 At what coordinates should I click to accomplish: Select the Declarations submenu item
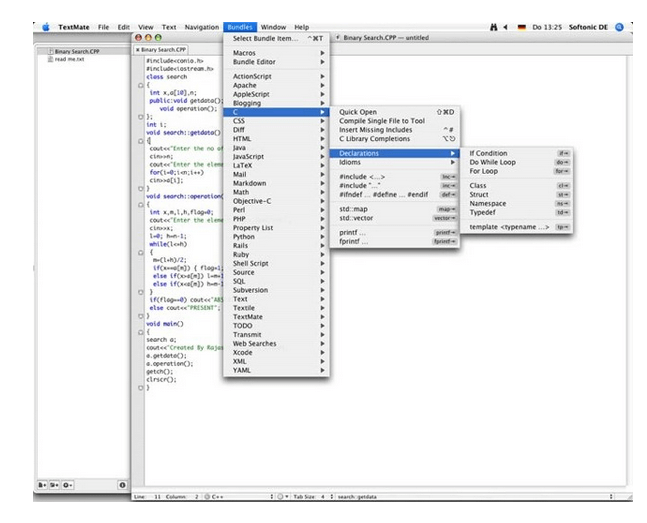click(x=395, y=153)
